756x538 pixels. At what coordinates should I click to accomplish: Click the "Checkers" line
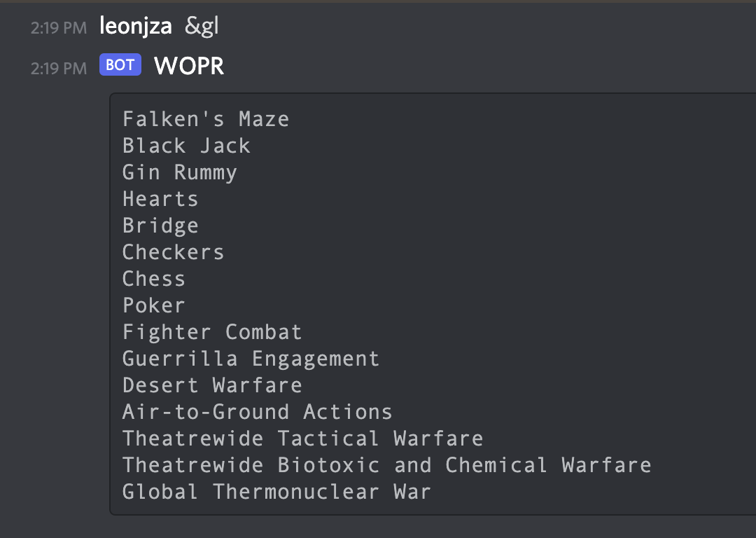pyautogui.click(x=173, y=252)
